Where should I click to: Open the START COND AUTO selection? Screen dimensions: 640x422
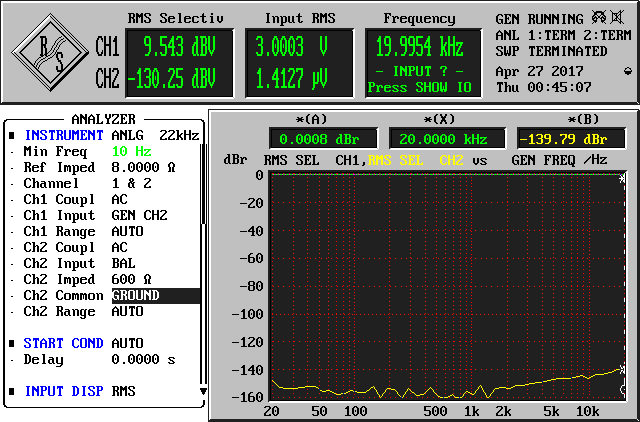click(x=127, y=344)
